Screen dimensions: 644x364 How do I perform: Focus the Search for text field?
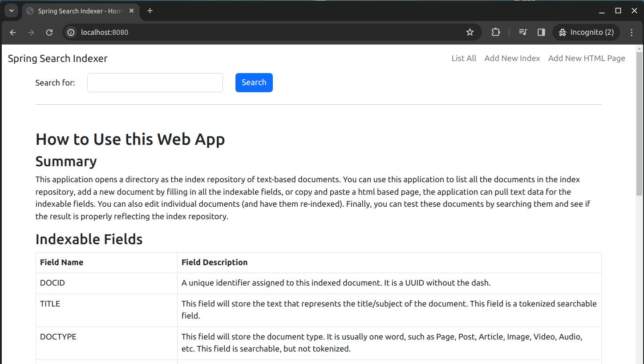click(x=155, y=83)
